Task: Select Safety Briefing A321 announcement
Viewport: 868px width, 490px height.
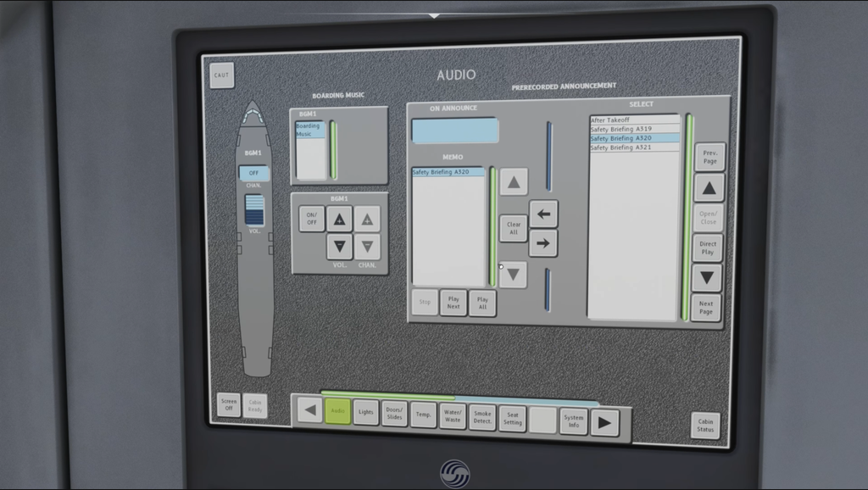Action: click(x=634, y=148)
